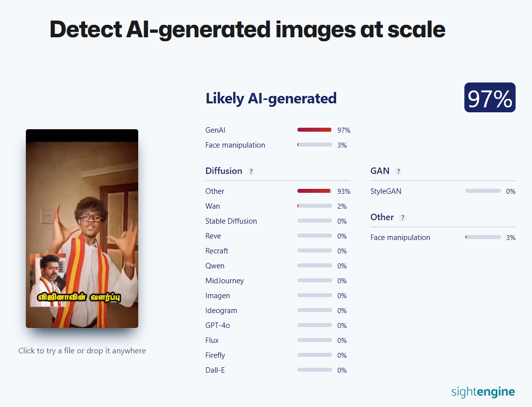Click the StyleGAN score bar
The image size is (532, 407).
coord(483,191)
